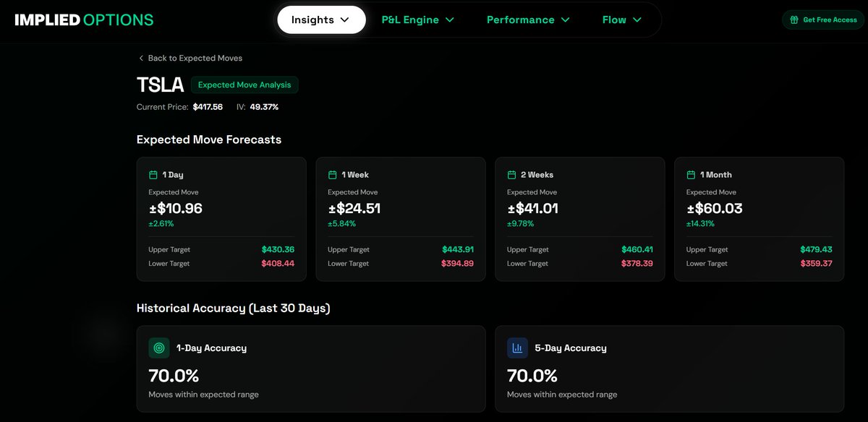Click the upper target $460.41
Screen dimensions: 868x422
click(637, 249)
